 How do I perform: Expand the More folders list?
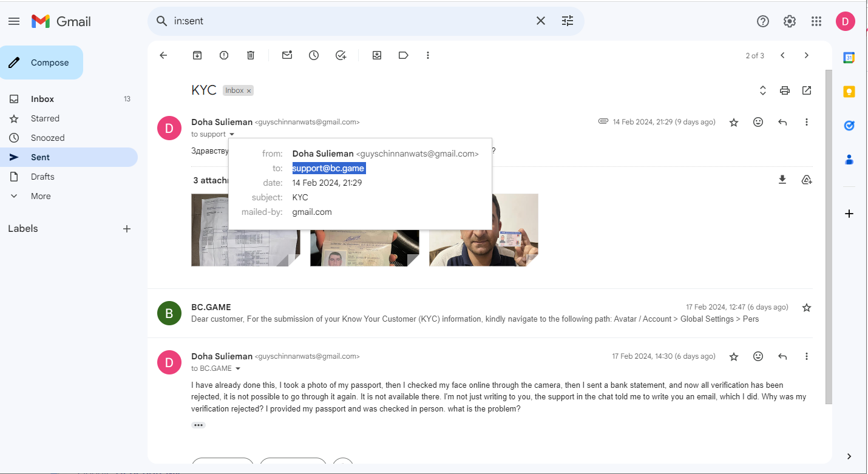click(x=41, y=196)
